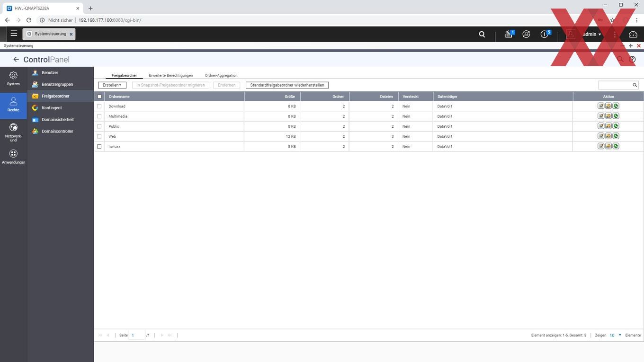Edit properties of the Public folder
Image resolution: width=644 pixels, height=362 pixels.
pyautogui.click(x=601, y=126)
